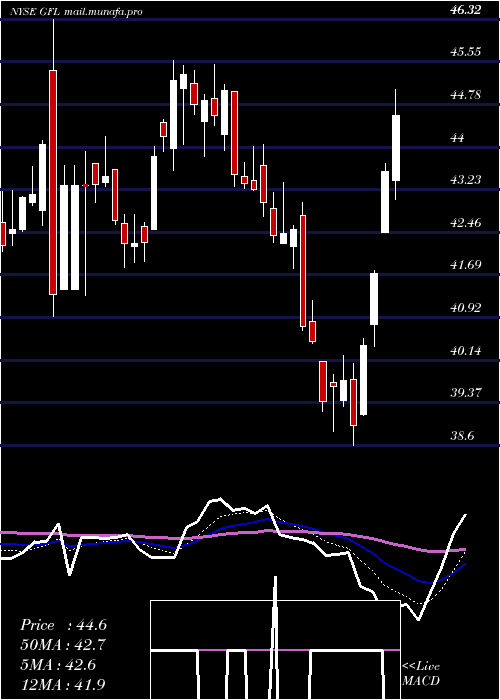Screen dimensions: 500x700
Task: Click the last white candlestick near 44.78
Action: point(396,148)
